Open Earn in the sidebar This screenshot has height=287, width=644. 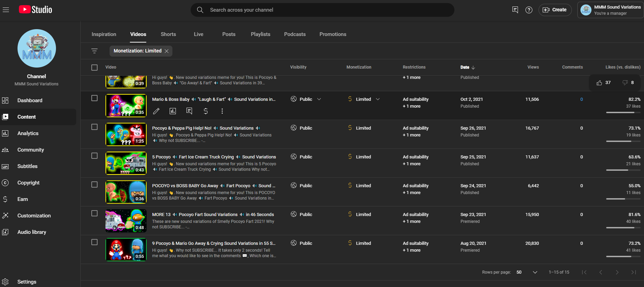click(38, 199)
